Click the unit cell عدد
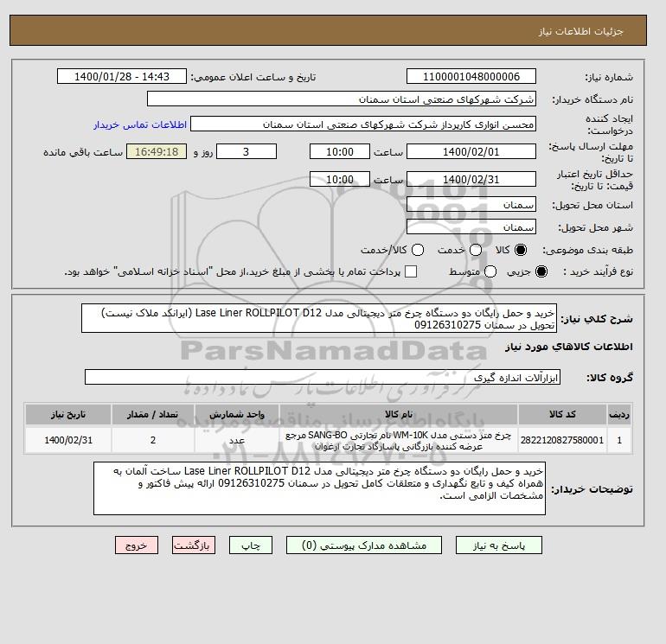 click(237, 440)
